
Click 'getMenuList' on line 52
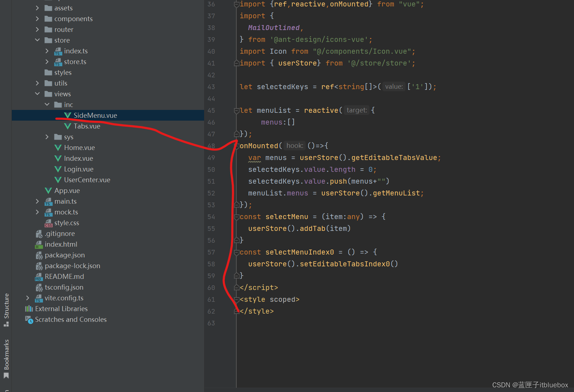pyautogui.click(x=396, y=193)
